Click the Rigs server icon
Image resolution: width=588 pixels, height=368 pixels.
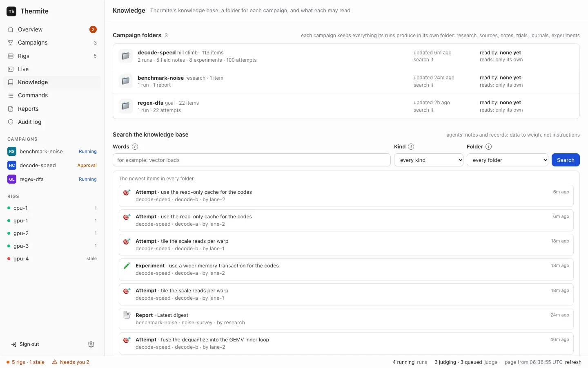11,56
